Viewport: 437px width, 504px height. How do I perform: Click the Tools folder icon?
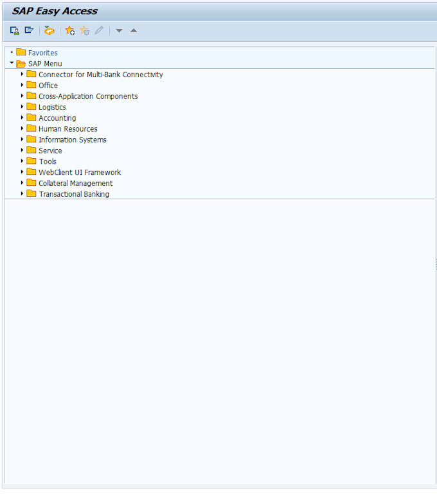click(31, 161)
